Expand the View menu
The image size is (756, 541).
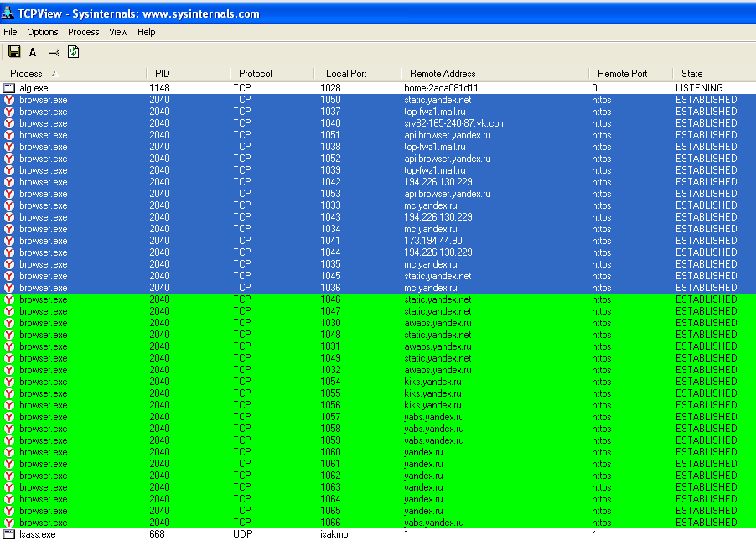(x=118, y=32)
